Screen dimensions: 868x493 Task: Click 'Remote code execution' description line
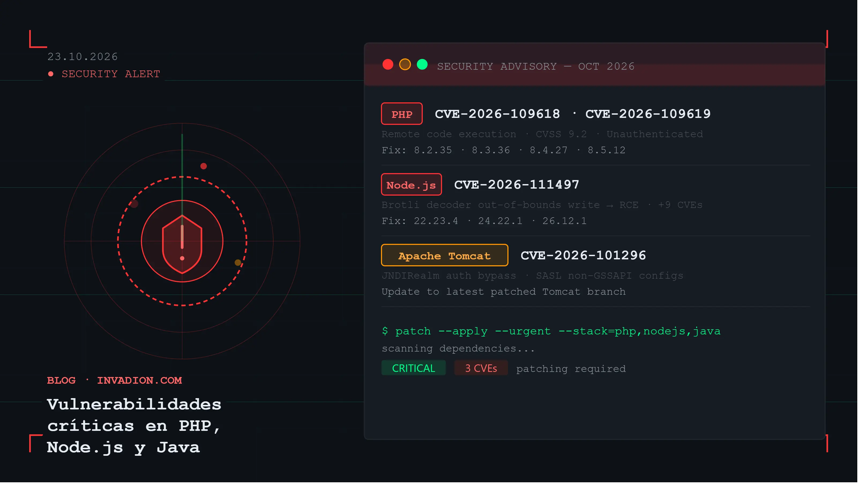542,134
